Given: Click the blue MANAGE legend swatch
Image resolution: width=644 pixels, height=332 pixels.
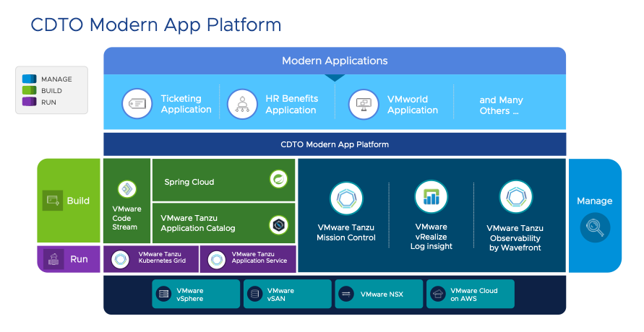Looking at the screenshot, I should [x=29, y=79].
